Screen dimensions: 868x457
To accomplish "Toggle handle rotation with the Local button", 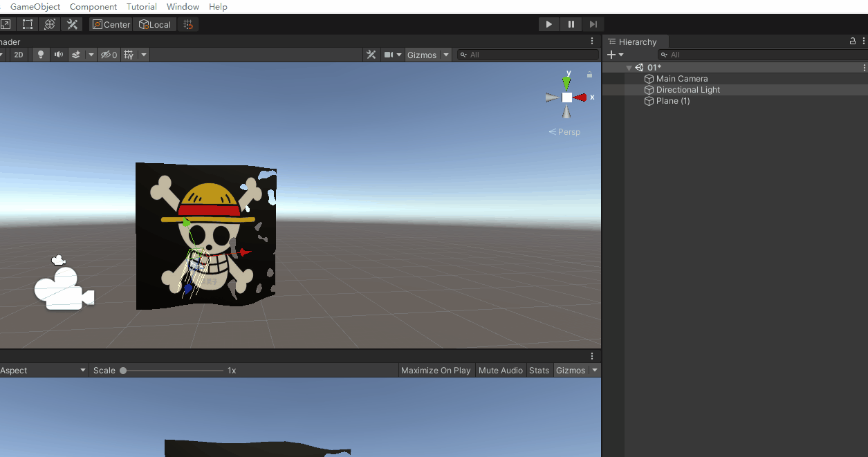I will pos(154,24).
